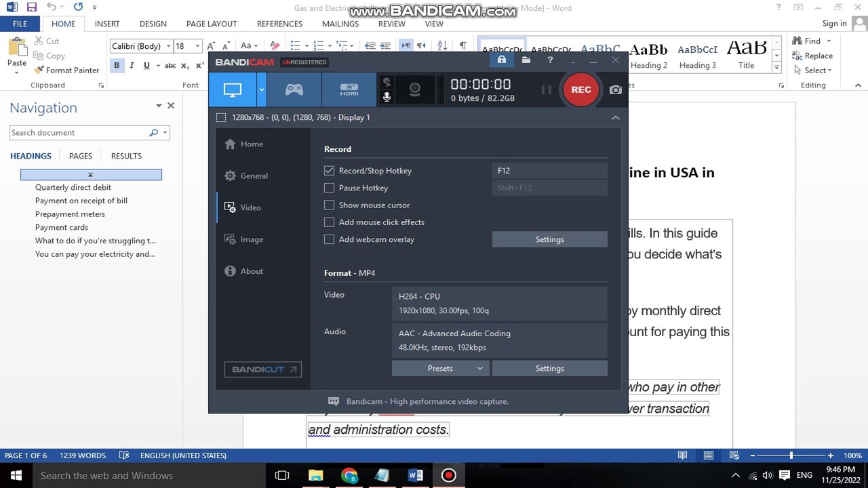Viewport: 868px width, 488px height.
Task: Open Bandicam output folder icon
Action: [526, 60]
